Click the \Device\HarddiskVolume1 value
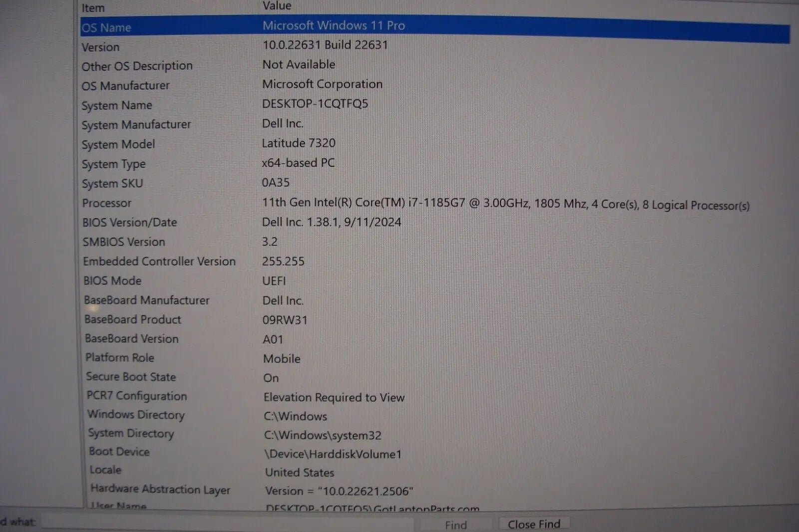Viewport: 799px width, 532px height. 333,454
